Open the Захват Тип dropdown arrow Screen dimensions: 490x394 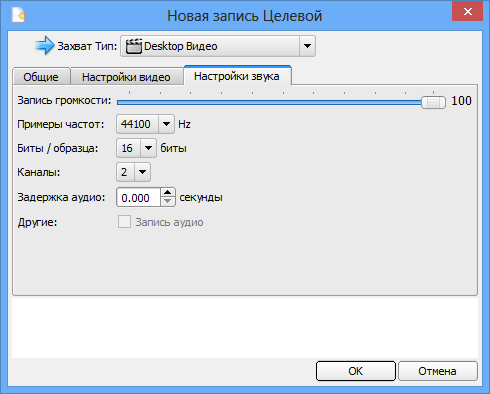(x=307, y=46)
